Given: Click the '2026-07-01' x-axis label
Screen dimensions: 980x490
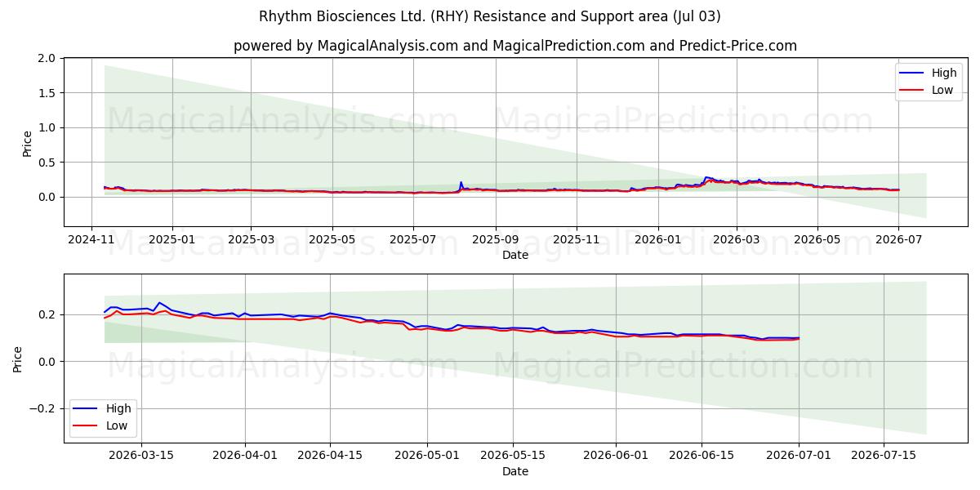Looking at the screenshot, I should coord(798,456).
